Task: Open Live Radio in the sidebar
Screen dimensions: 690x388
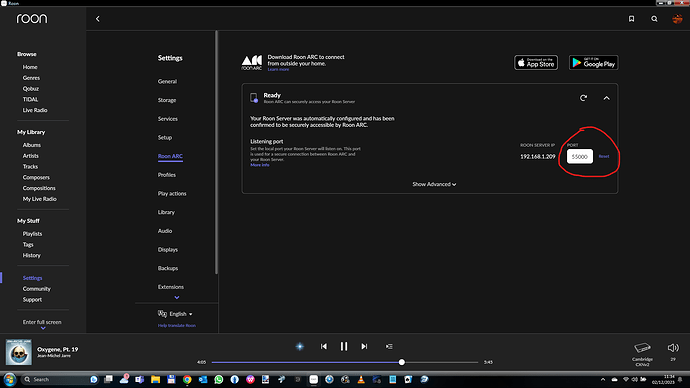Action: (35, 110)
